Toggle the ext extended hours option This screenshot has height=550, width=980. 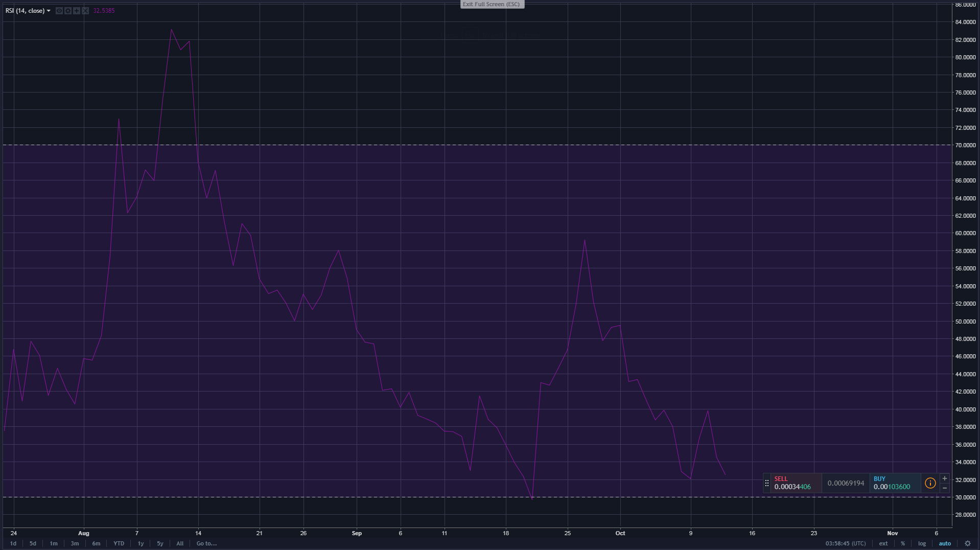[x=883, y=543]
